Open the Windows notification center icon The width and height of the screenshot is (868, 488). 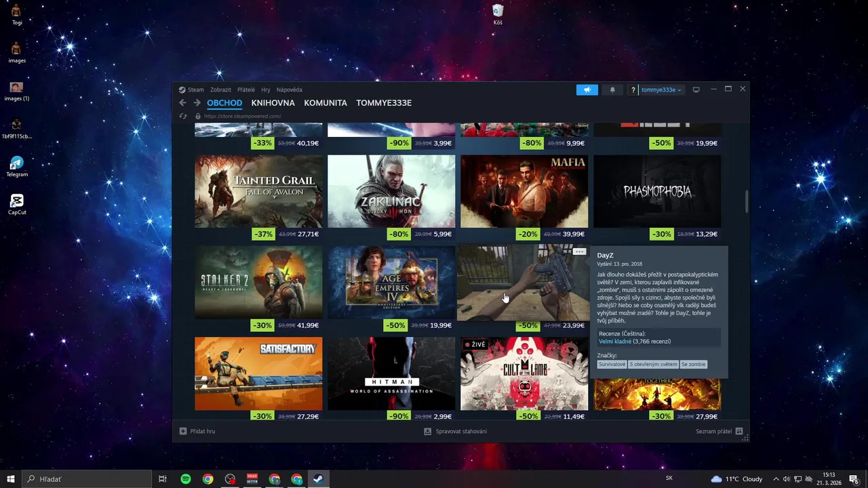coord(854,479)
